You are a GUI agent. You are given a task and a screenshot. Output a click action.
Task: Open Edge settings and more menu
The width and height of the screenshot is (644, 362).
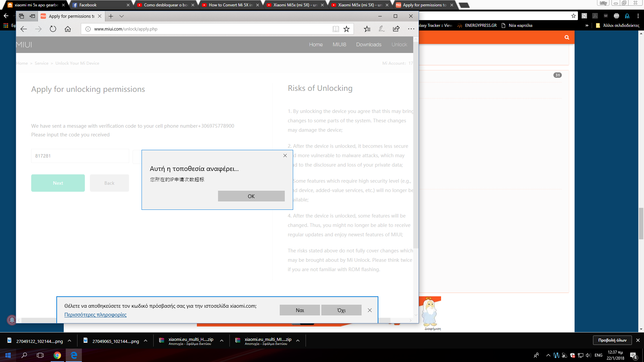[x=411, y=29]
